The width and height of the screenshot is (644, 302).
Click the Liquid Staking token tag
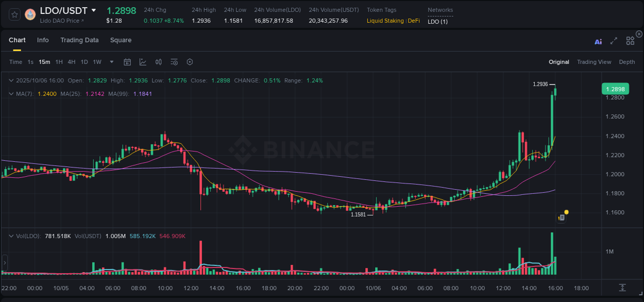click(385, 21)
